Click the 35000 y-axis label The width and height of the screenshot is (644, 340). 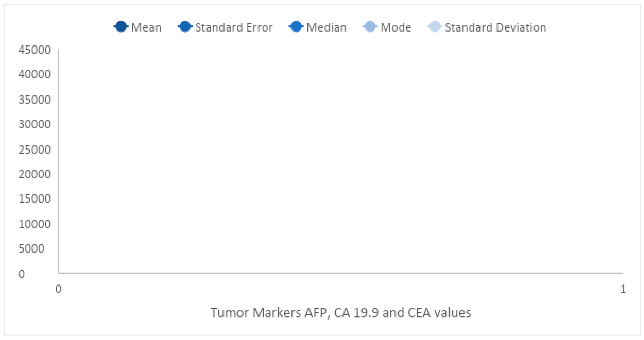[x=35, y=100]
